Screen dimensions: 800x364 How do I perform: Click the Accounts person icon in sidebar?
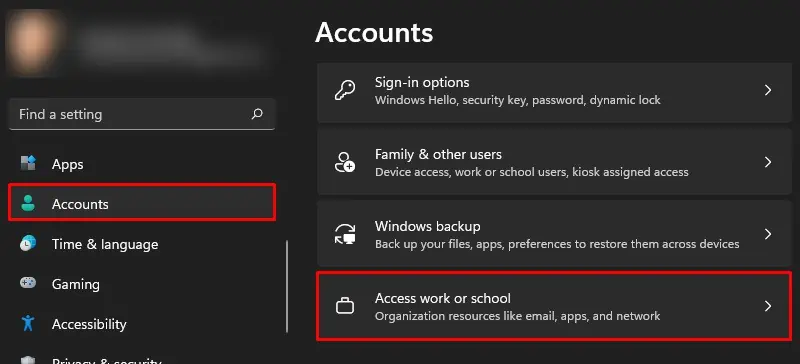tap(28, 204)
